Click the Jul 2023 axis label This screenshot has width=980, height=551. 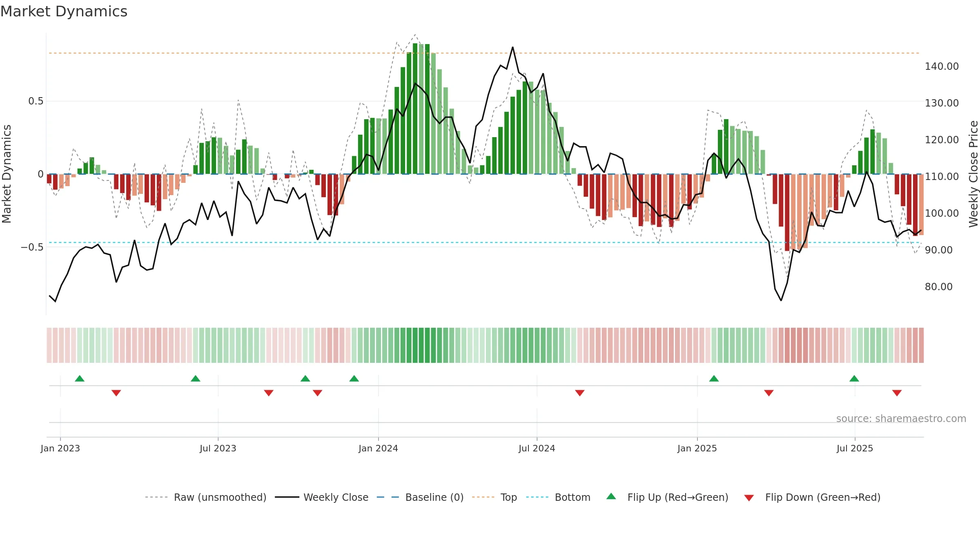218,448
